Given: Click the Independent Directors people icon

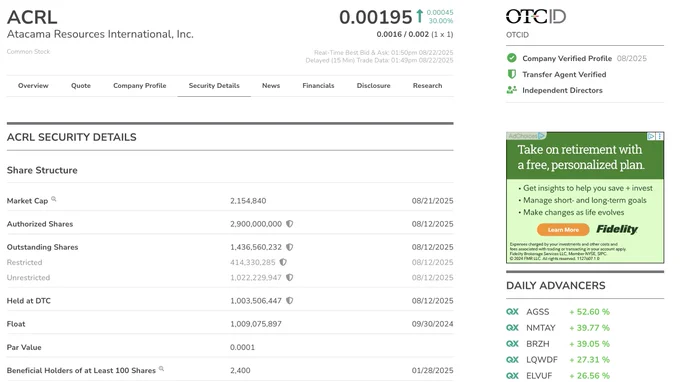Looking at the screenshot, I should tap(512, 90).
